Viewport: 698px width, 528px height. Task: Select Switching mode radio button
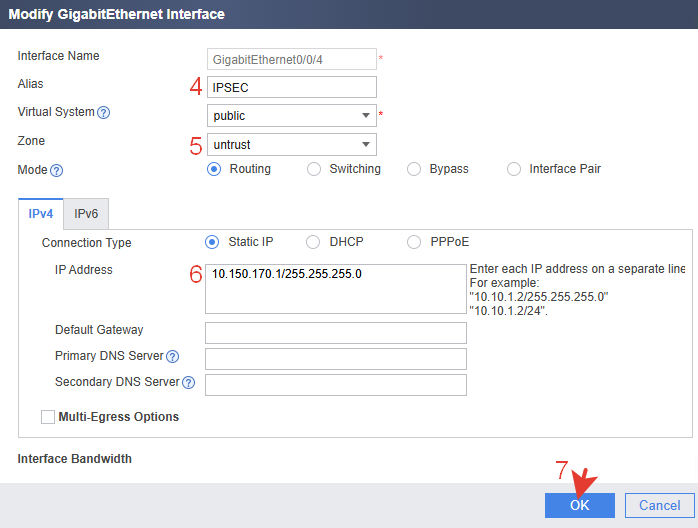(x=313, y=169)
